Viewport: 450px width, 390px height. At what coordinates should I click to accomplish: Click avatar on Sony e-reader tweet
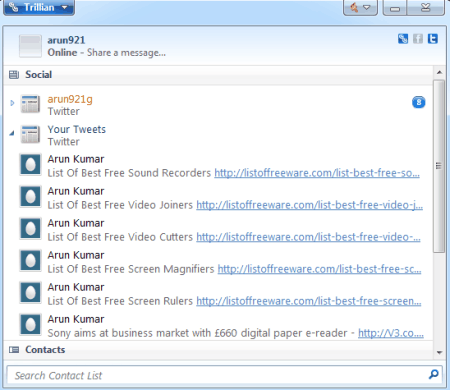[30, 324]
